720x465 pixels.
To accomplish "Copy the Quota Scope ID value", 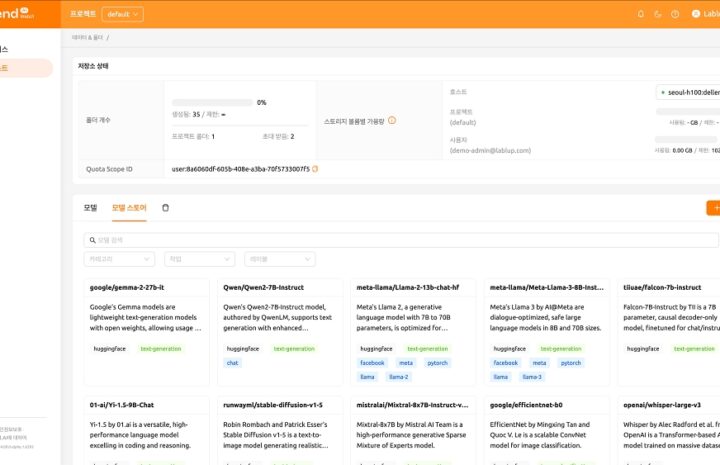I will point(315,169).
